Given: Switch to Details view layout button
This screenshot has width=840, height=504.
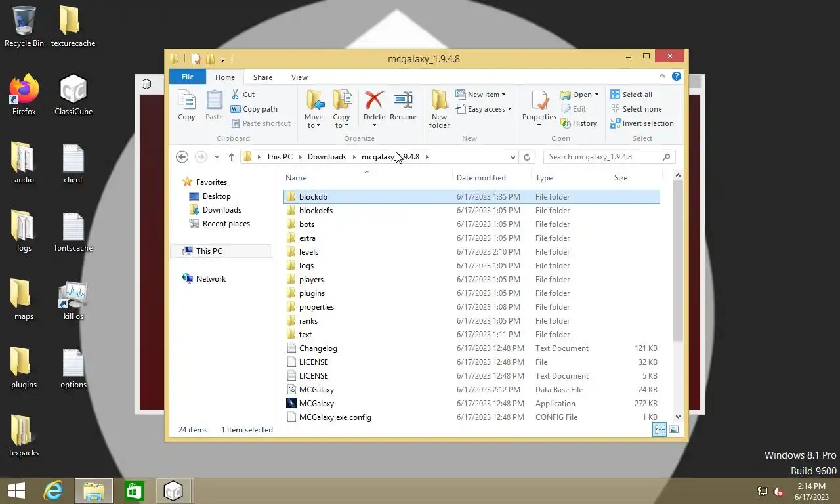Looking at the screenshot, I should click(x=660, y=430).
